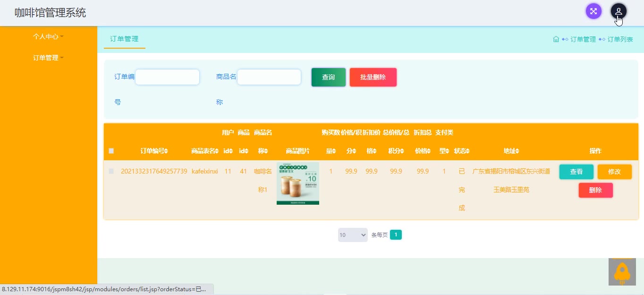Image resolution: width=644 pixels, height=295 pixels.
Task: Click the coffee product image thumbnail
Action: coord(298,183)
